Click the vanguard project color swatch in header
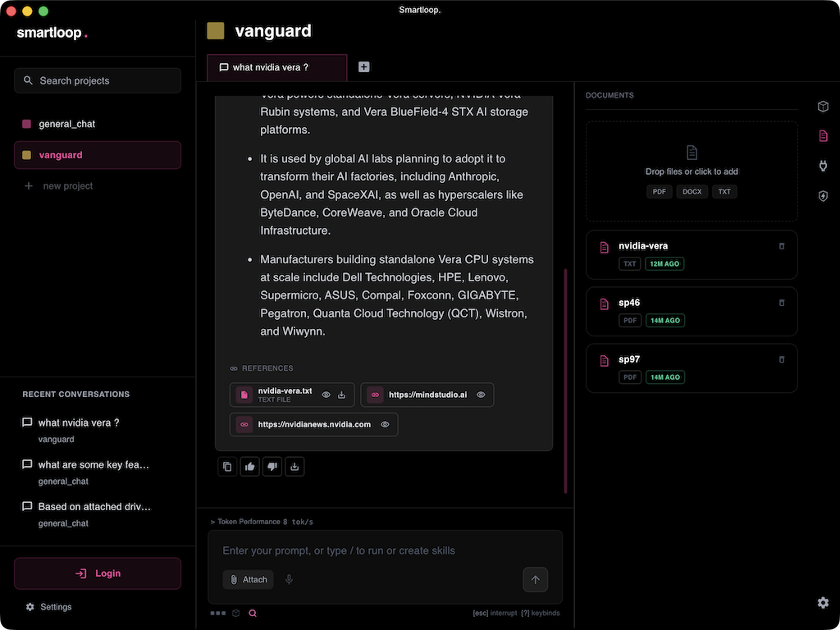 pos(216,31)
